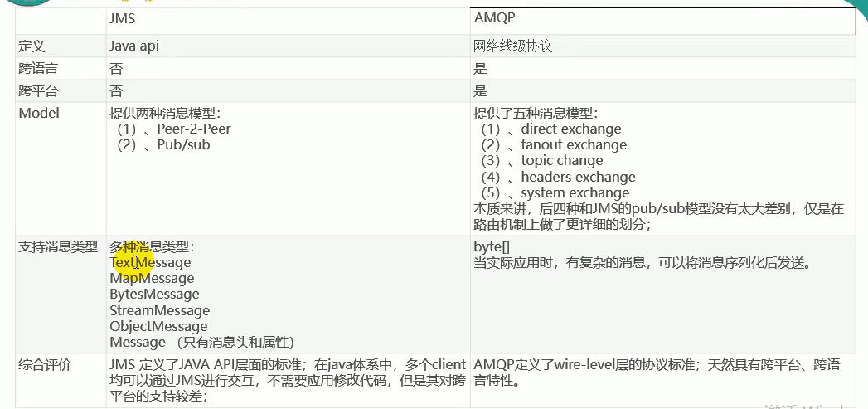Select the system exchange entry
Image resolution: width=868 pixels, height=409 pixels.
[x=575, y=193]
